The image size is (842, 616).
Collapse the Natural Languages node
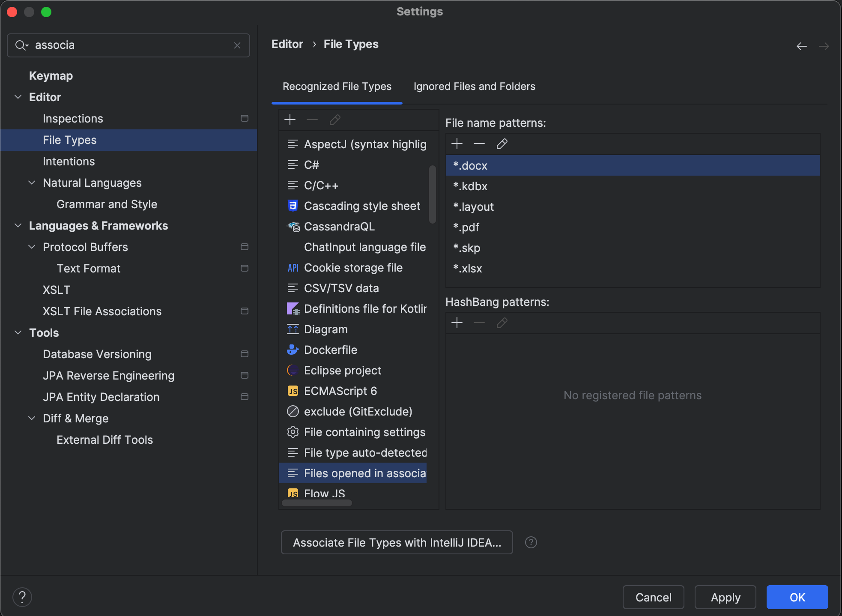click(32, 183)
